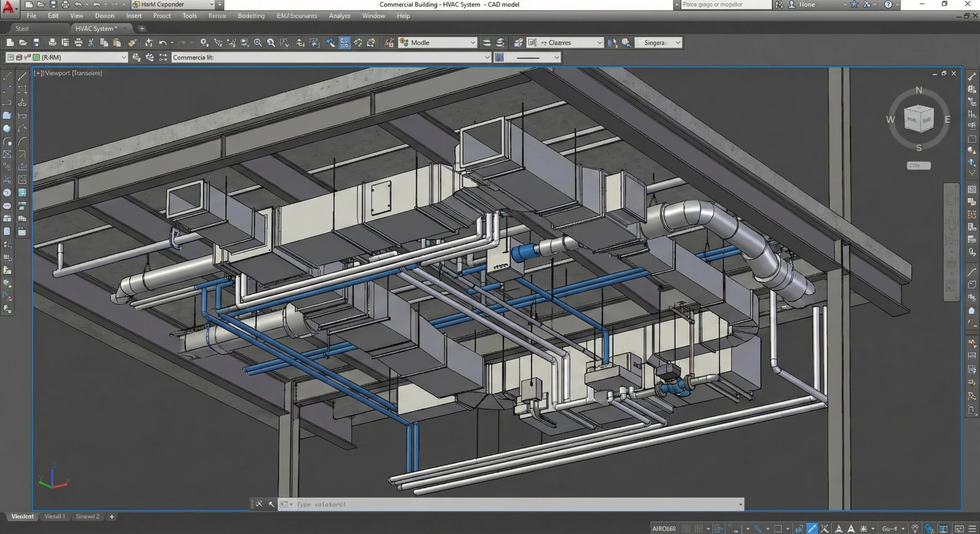Click the ViewCube navigation cube

pyautogui.click(x=918, y=119)
